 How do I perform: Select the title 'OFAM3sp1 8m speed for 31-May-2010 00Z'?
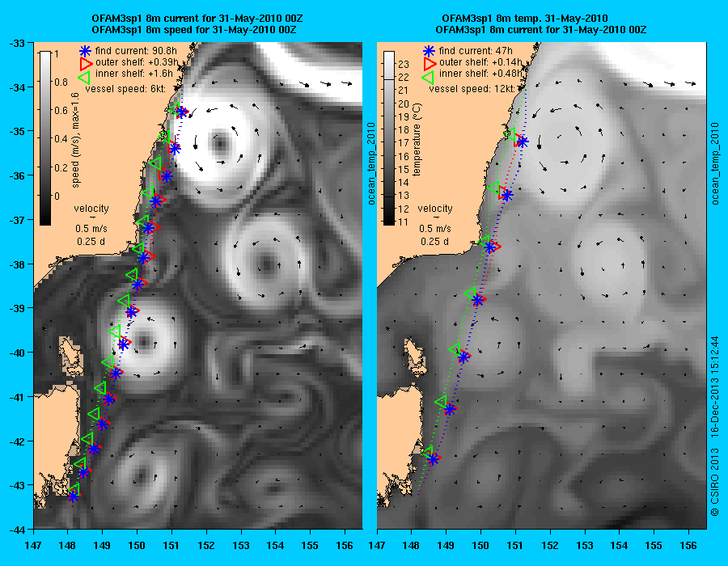coord(194,30)
